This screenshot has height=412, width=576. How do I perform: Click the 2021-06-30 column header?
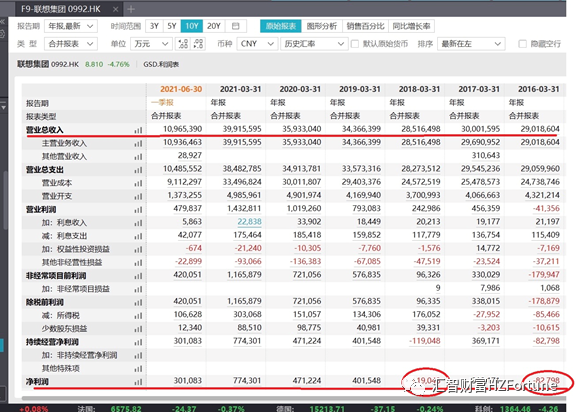181,89
